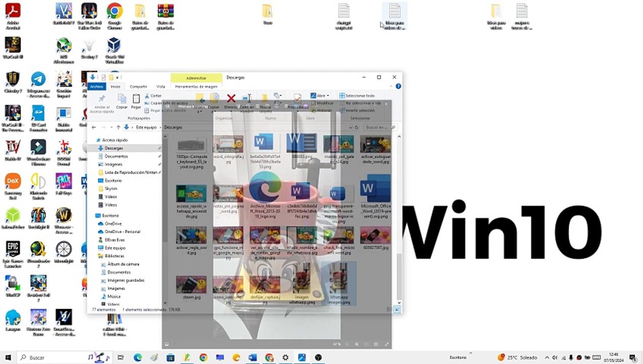Select the keyboard layout svg.png thumbnail
The height and width of the screenshot is (364, 643).
[191, 144]
